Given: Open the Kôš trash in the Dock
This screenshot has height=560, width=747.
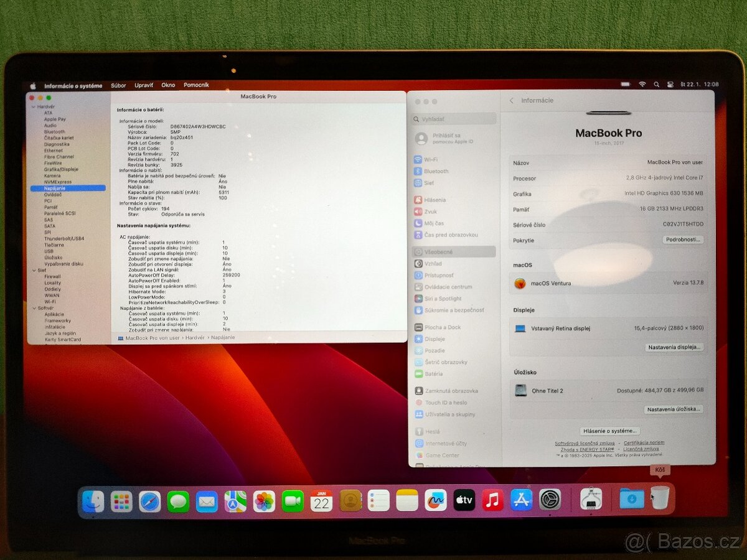Looking at the screenshot, I should pos(659,498).
